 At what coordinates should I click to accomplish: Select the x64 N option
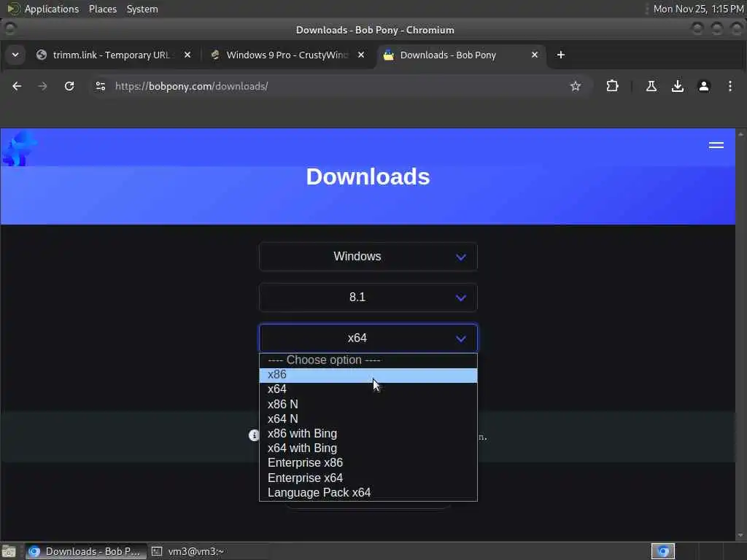click(368, 419)
